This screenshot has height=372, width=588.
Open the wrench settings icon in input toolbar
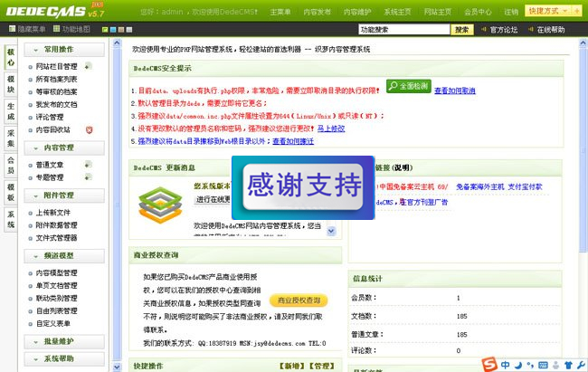coord(581,365)
